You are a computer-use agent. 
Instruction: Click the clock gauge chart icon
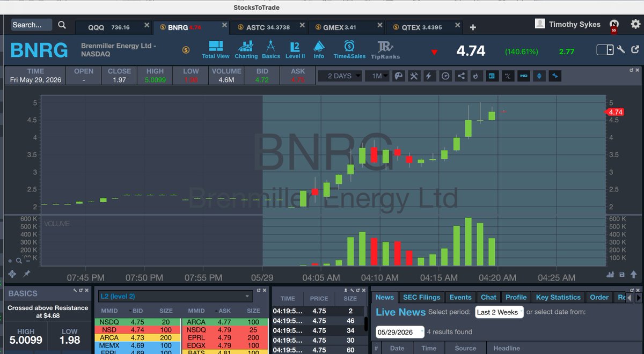point(445,76)
